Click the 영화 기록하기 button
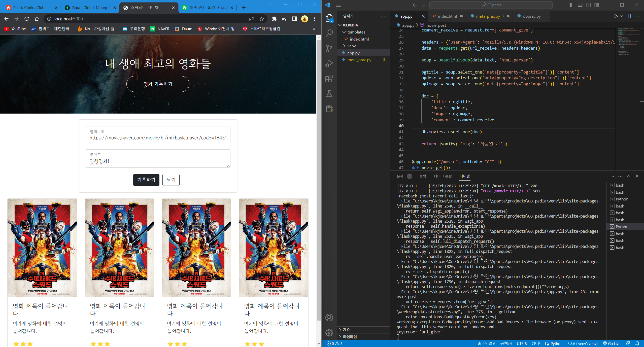Screen dimensions: 644x347 click(x=158, y=84)
